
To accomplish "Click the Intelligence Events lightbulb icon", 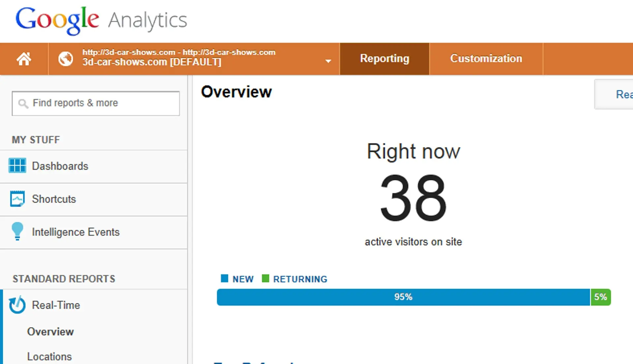I will coord(17,231).
